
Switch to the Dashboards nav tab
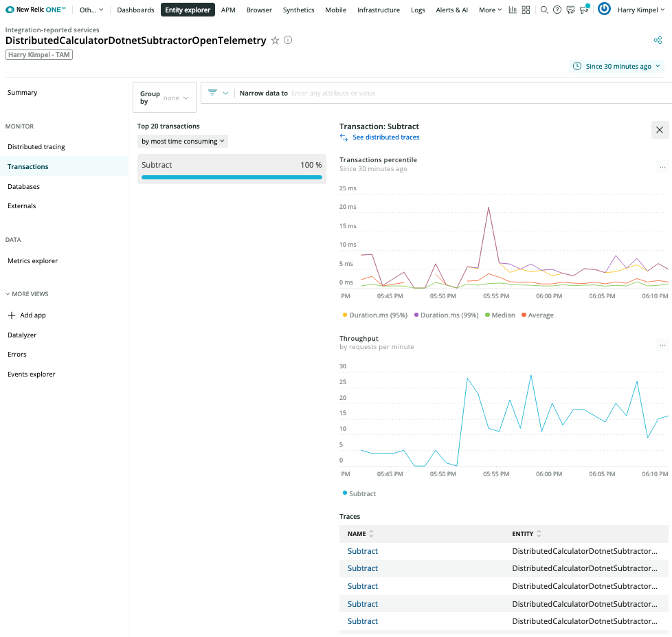[x=135, y=10]
